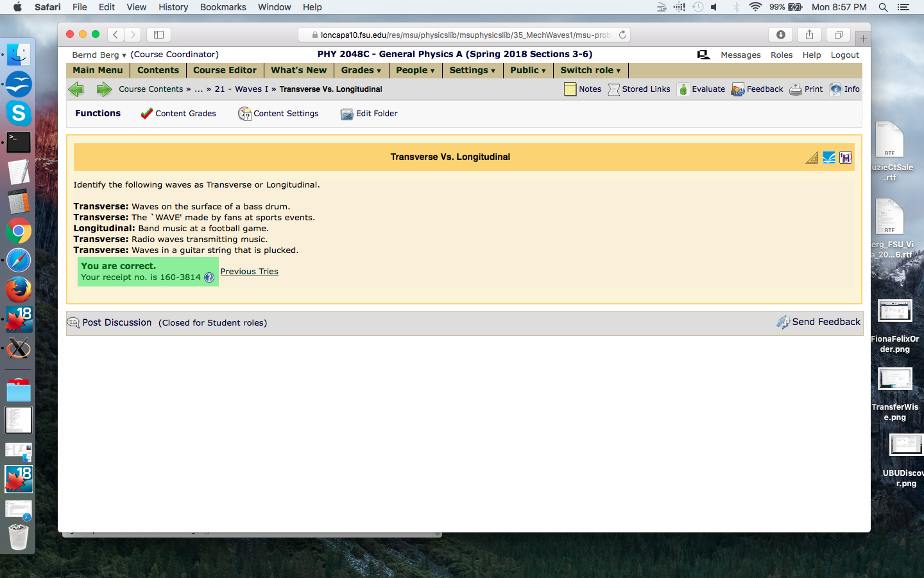Open Firefox from the Dock
This screenshot has height=578, width=924.
click(x=19, y=290)
